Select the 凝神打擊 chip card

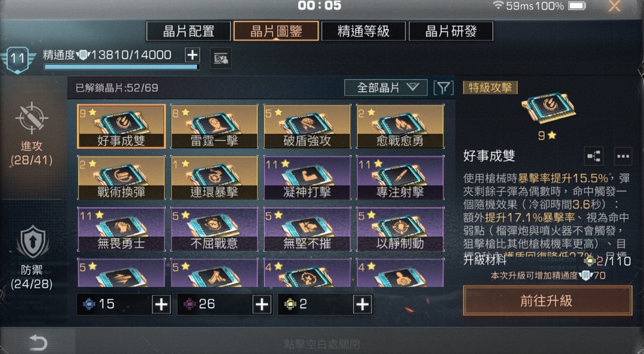tap(307, 178)
